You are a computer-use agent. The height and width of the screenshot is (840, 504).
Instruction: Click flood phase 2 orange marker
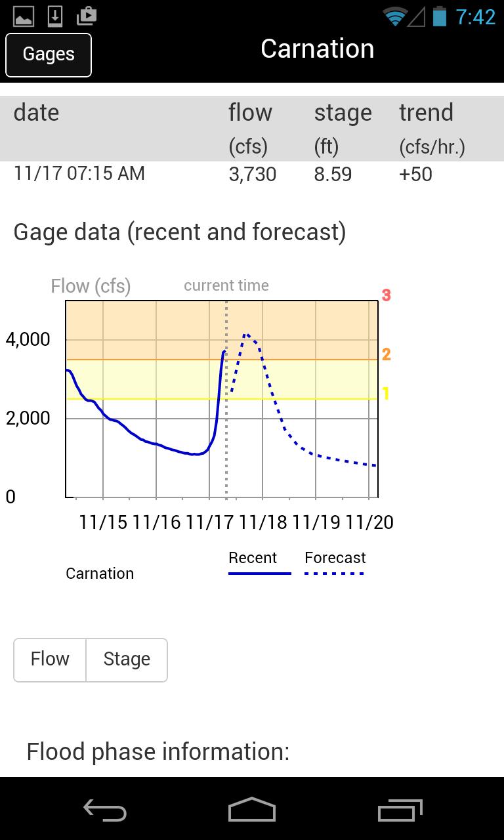point(386,354)
